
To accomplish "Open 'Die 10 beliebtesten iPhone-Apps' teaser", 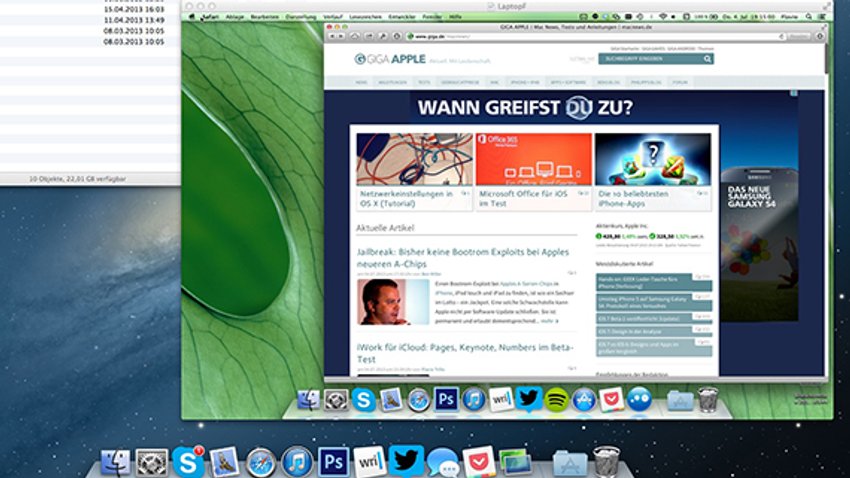I will [634, 198].
